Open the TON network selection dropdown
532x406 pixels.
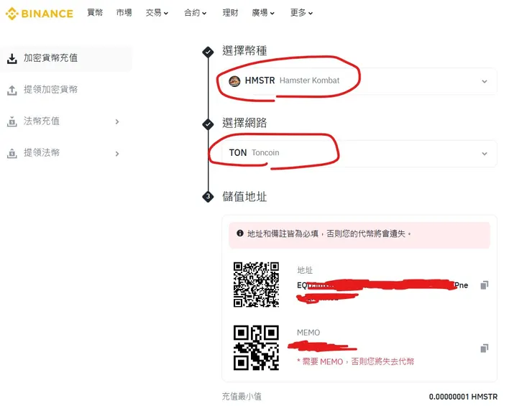tap(359, 153)
